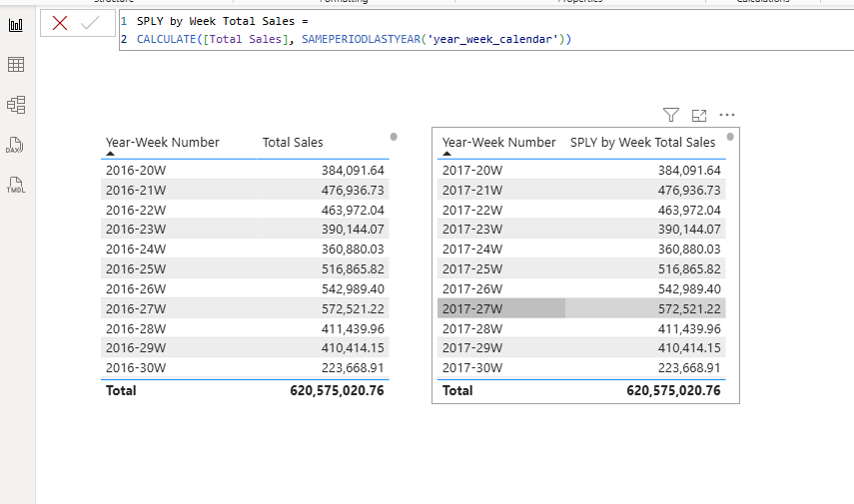This screenshot has height=504, width=854.
Task: Click value 384,091.64 in Total Sales column
Action: point(353,170)
